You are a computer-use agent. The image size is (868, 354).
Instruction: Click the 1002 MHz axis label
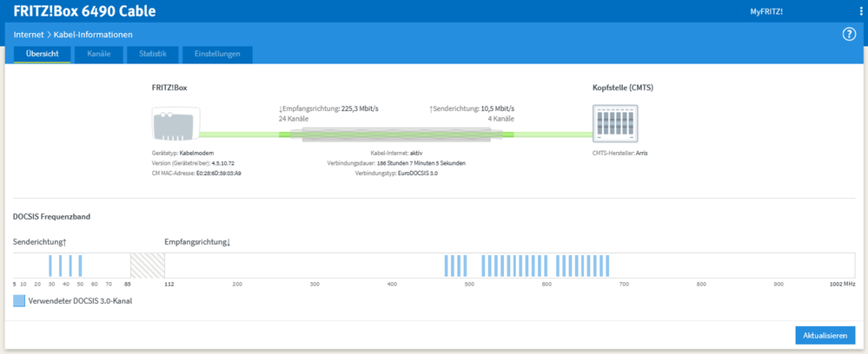841,284
